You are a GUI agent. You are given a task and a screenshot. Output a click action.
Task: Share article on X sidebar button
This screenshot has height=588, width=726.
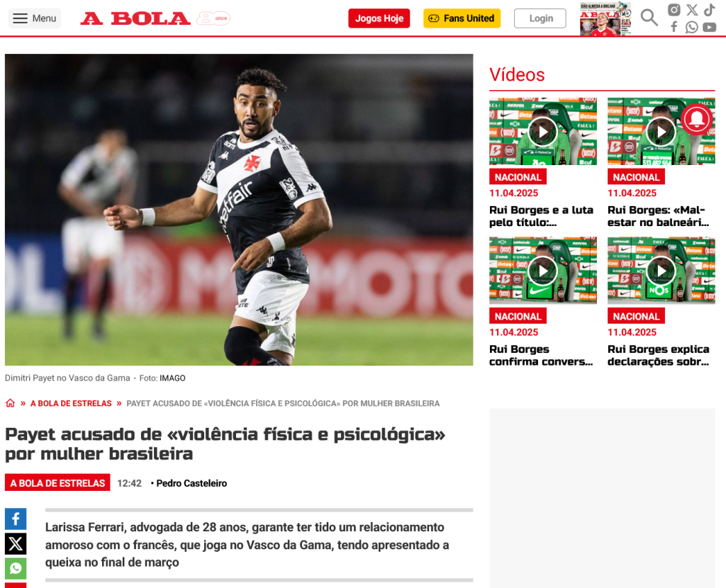coord(16,543)
